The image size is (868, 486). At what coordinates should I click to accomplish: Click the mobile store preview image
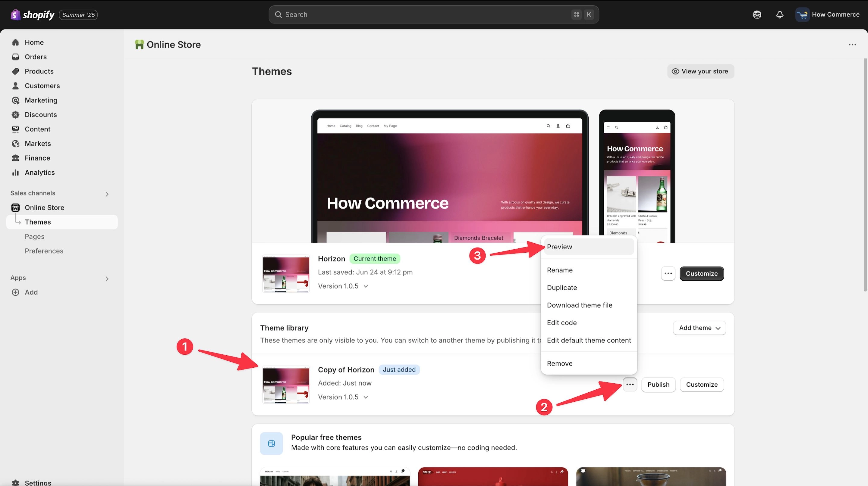tap(637, 176)
